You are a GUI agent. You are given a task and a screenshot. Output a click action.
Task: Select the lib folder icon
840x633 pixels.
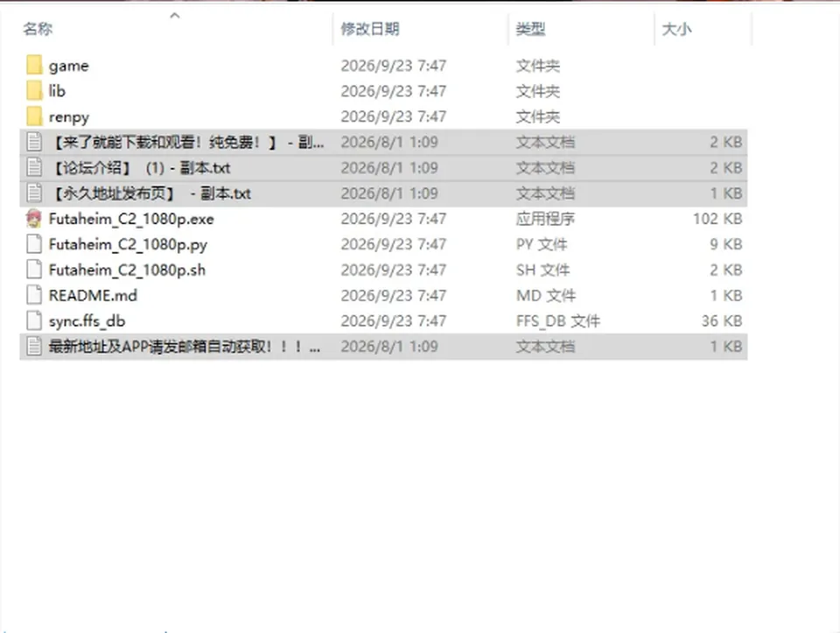tap(34, 90)
